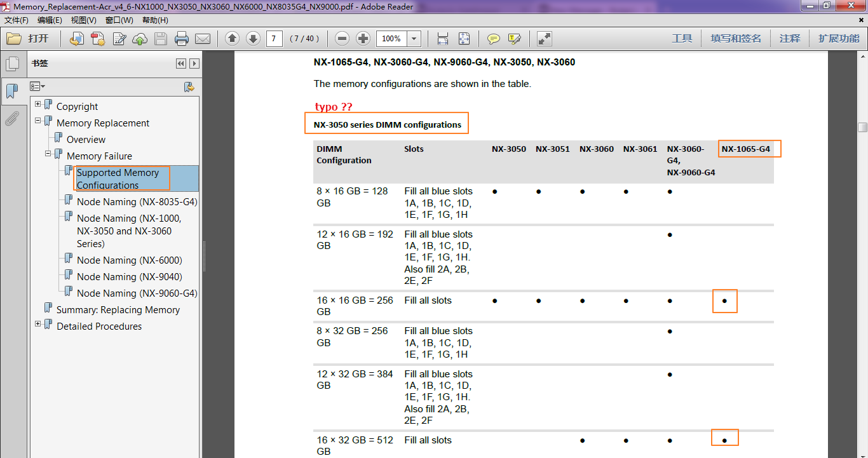
Task: Open the 编辑(E) menu
Action: point(50,20)
